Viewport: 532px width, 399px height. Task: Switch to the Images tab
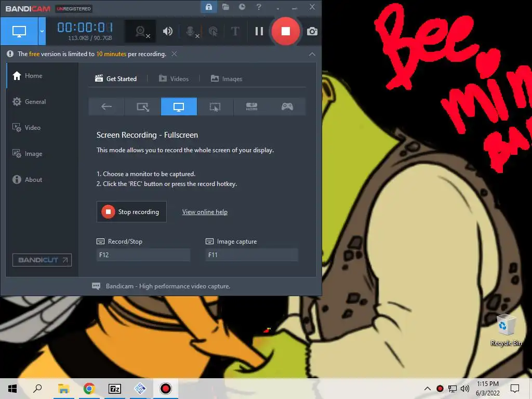tap(227, 79)
